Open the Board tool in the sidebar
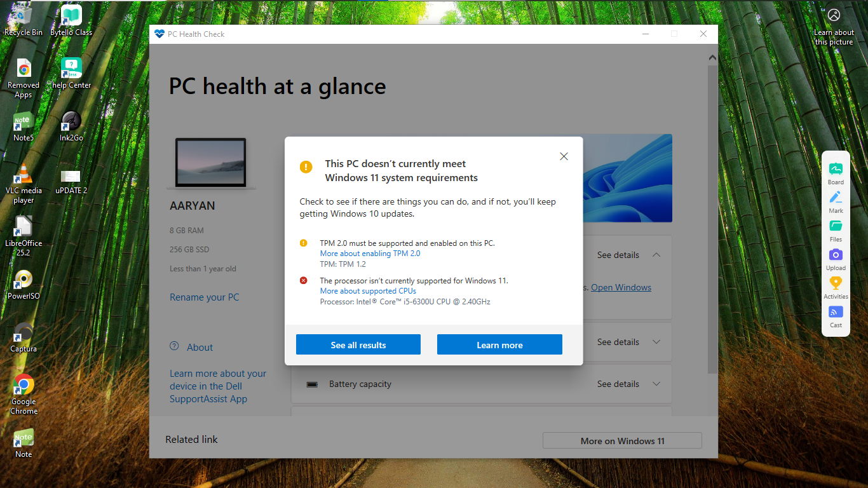 click(x=836, y=173)
